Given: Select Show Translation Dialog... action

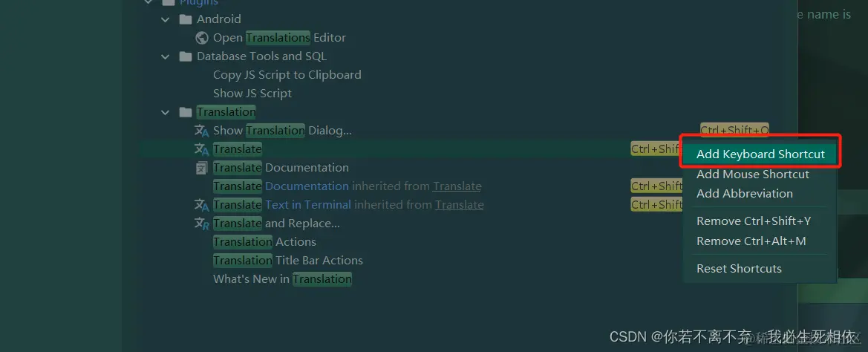Looking at the screenshot, I should [x=282, y=131].
